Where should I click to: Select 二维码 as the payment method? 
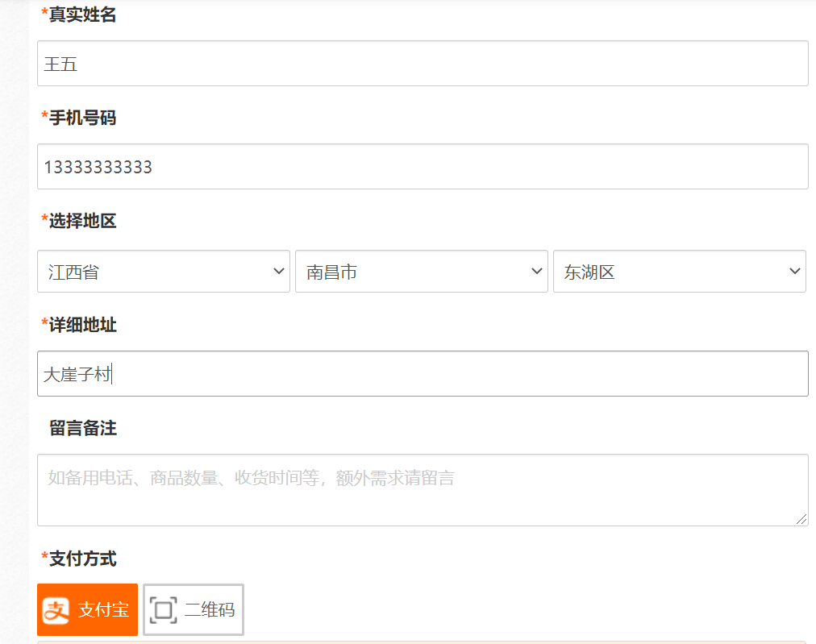point(194,610)
